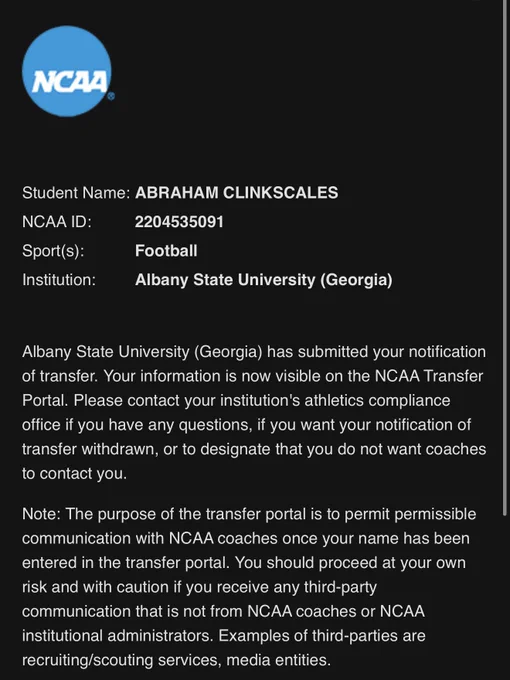Click the Institution label
This screenshot has width=510, height=680.
59,280
